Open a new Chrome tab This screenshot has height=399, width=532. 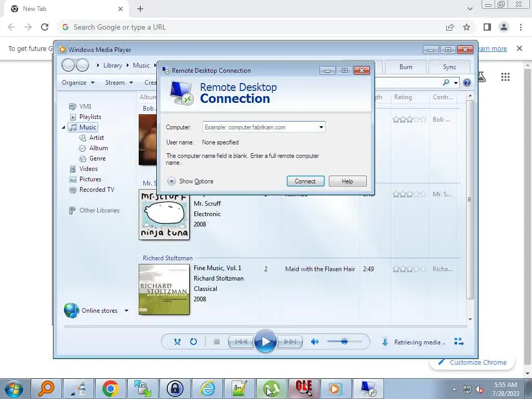click(x=140, y=9)
